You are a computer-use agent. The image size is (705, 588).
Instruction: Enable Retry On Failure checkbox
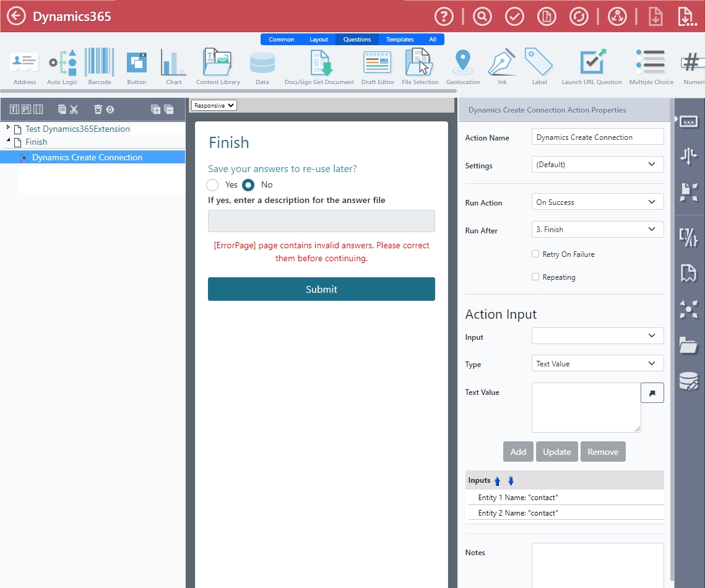pos(535,254)
